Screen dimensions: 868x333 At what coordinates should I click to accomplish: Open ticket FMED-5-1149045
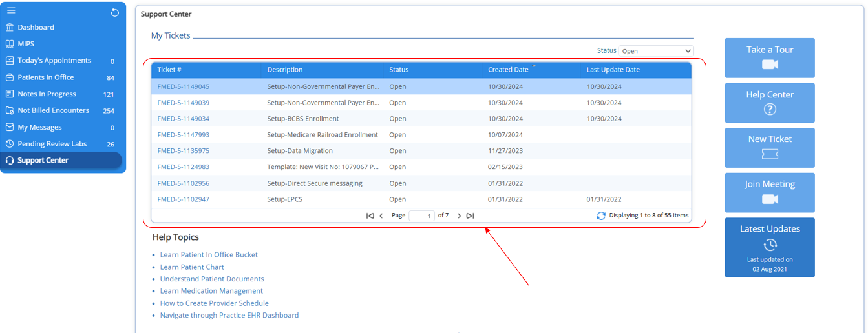(x=184, y=86)
